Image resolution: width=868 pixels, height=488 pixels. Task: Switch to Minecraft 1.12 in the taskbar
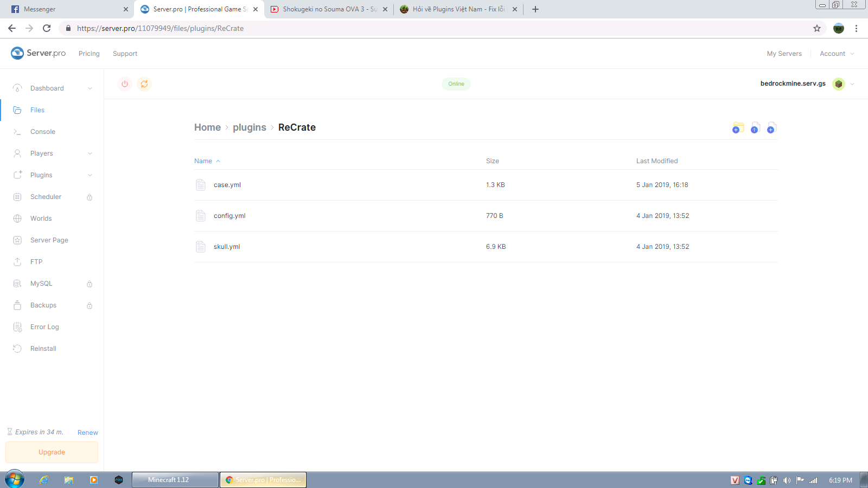click(x=175, y=480)
